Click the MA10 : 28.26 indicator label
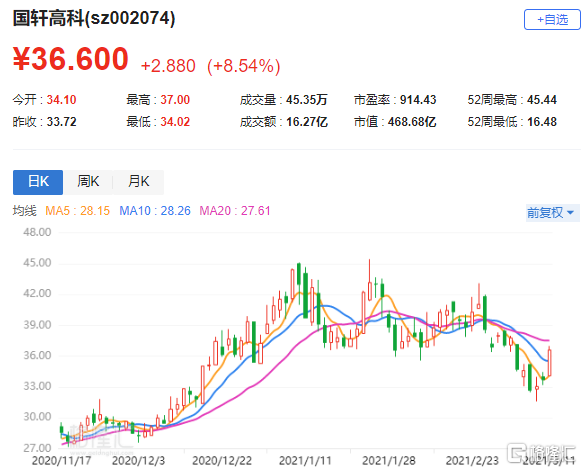The image size is (582, 470). click(x=155, y=211)
